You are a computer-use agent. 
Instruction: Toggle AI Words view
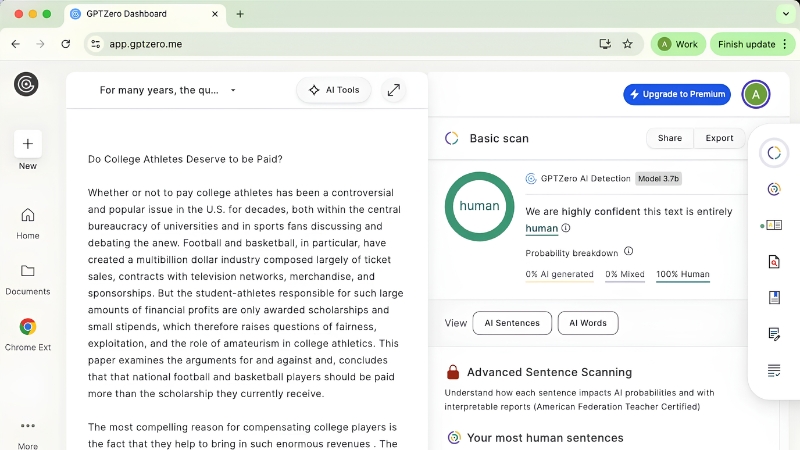(588, 323)
